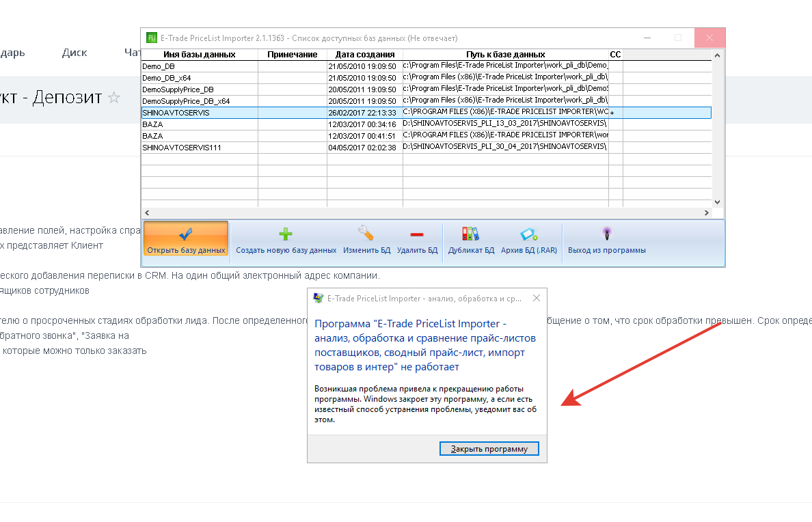Select the SHINOAVTOSERVIS database row
Screen dimensions: 812x522
(427, 112)
